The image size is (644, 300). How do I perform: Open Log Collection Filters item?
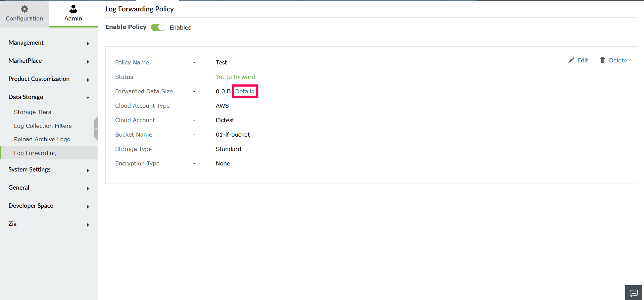[43, 126]
